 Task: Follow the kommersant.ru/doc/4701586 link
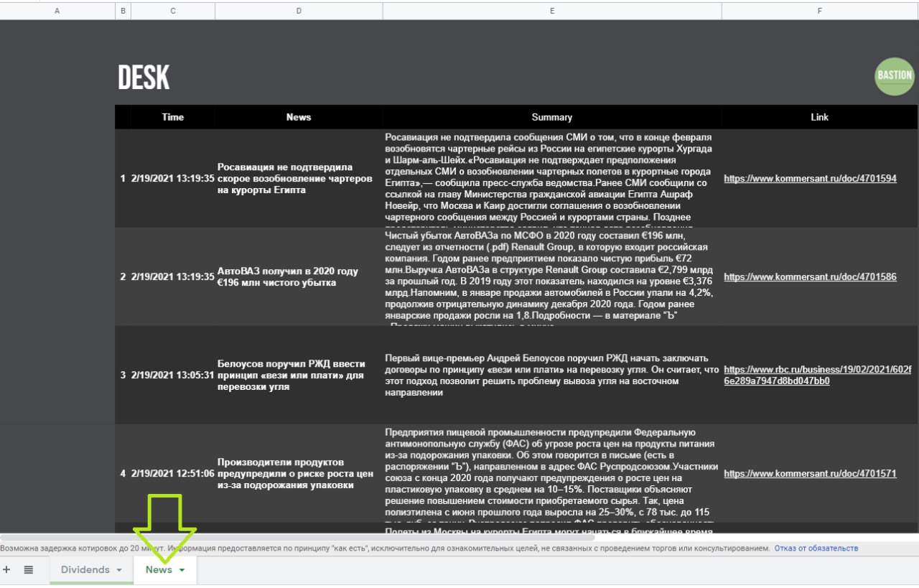810,276
